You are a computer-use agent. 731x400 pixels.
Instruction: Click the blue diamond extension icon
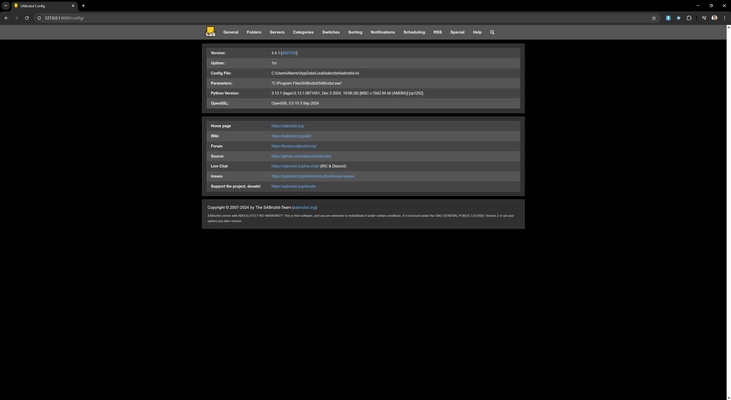[678, 18]
